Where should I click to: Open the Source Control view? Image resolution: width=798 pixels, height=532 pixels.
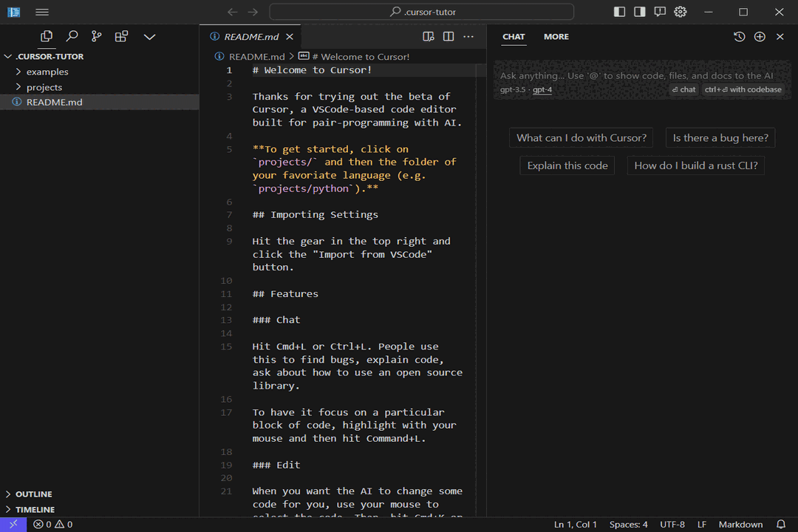click(96, 36)
